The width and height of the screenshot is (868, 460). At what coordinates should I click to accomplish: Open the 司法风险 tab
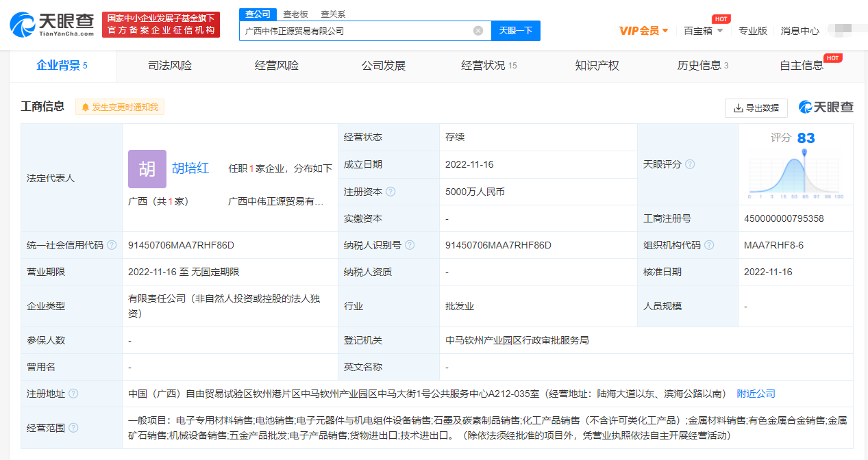[x=169, y=66]
